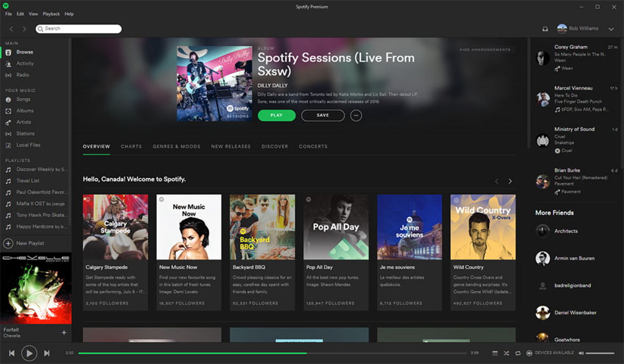The width and height of the screenshot is (624, 364).
Task: Go to Albums in Your Music
Action: (25, 111)
